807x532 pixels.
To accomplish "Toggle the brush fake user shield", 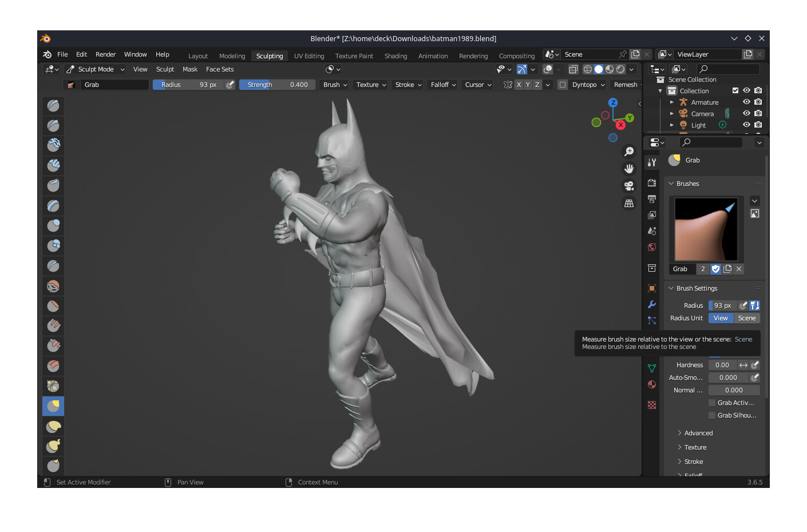I will (715, 269).
